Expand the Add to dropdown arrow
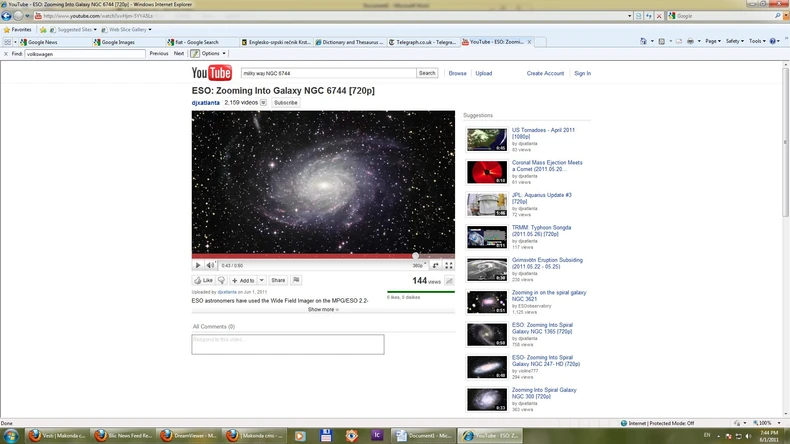The image size is (790, 444). (261, 280)
